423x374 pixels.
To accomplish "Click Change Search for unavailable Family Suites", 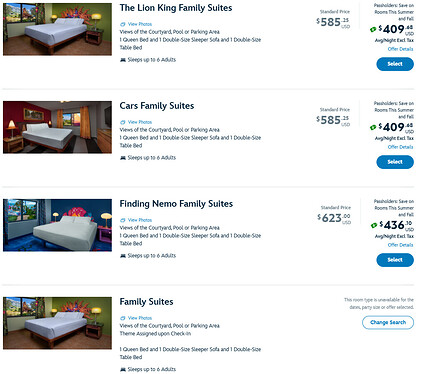I will pos(388,323).
